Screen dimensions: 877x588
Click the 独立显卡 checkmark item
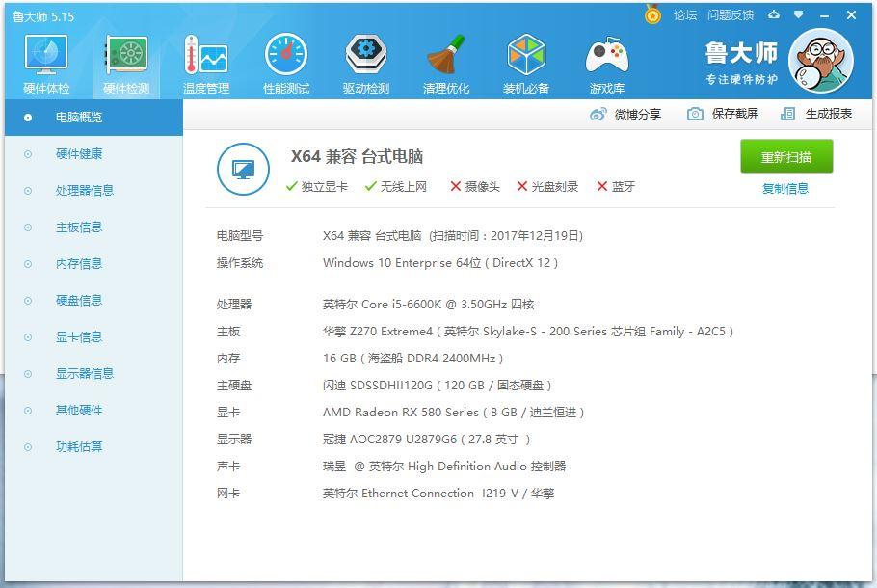(316, 186)
